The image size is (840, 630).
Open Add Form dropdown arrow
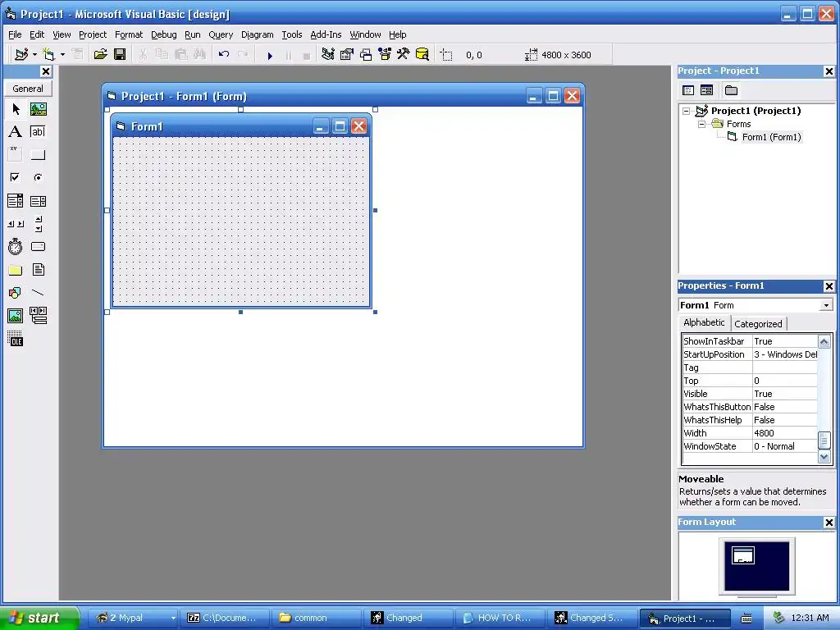pyautogui.click(x=62, y=55)
